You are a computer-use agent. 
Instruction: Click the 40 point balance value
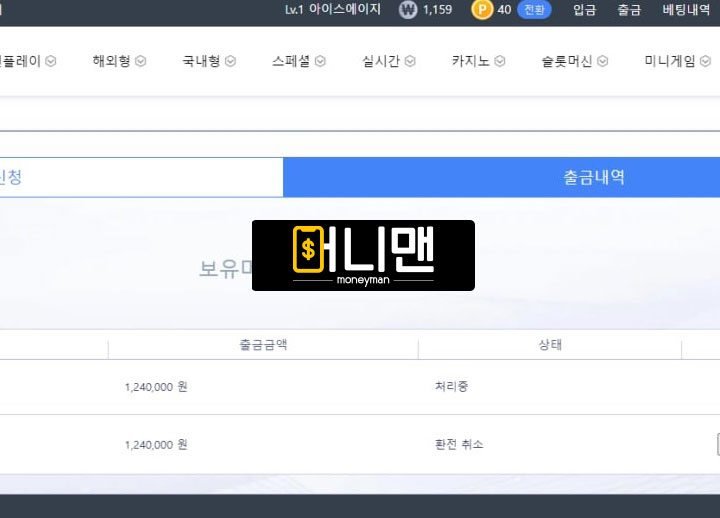point(504,10)
